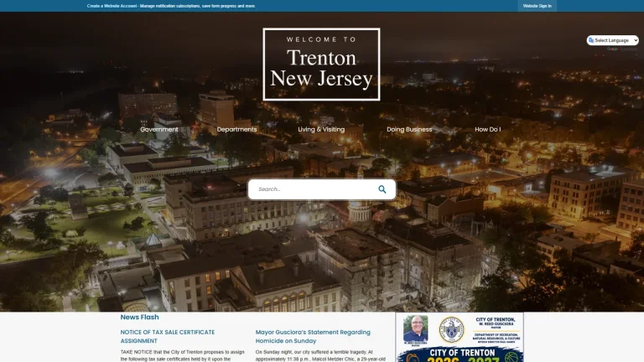The image size is (644, 362).
Task: Open Notice of Tax Sale Certificate Assignment article
Action: [168, 337]
